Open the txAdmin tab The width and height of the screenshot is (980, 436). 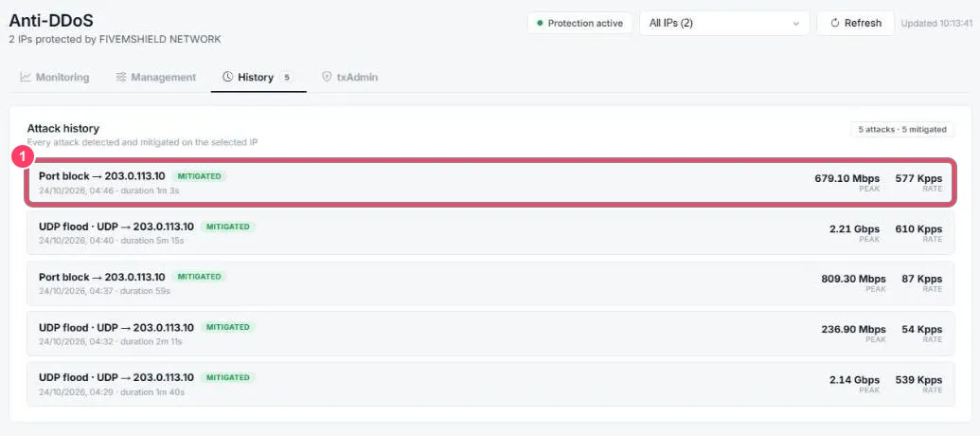click(349, 78)
